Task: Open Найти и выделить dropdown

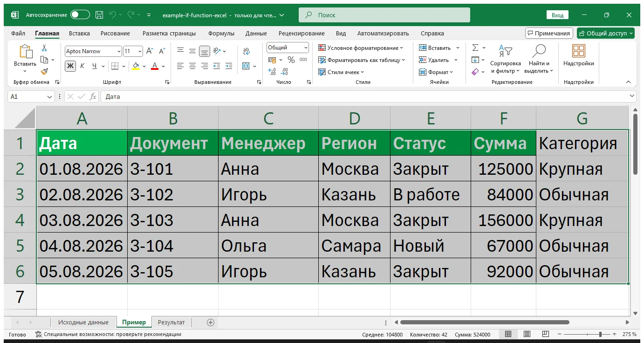Action: click(539, 58)
